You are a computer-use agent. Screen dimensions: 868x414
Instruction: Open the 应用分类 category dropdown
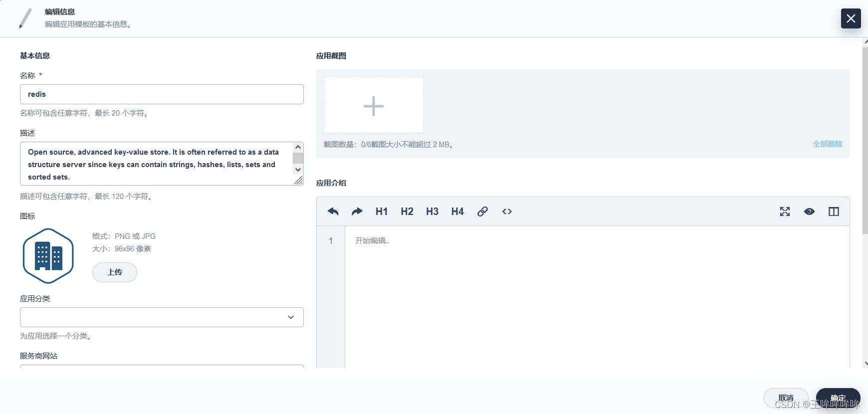point(162,317)
